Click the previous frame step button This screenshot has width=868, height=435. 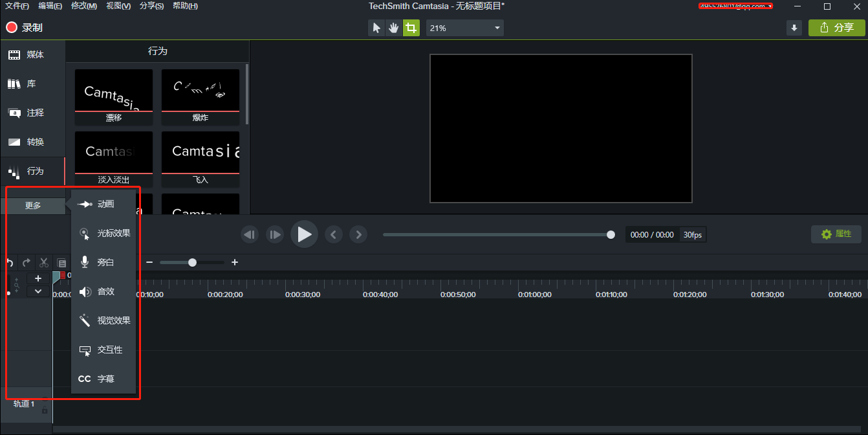click(x=250, y=234)
